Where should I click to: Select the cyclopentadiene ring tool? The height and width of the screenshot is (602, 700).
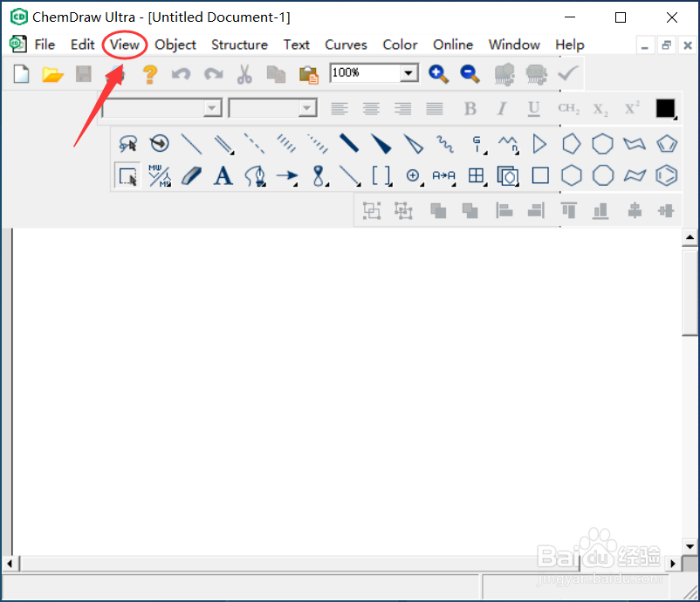point(667,144)
